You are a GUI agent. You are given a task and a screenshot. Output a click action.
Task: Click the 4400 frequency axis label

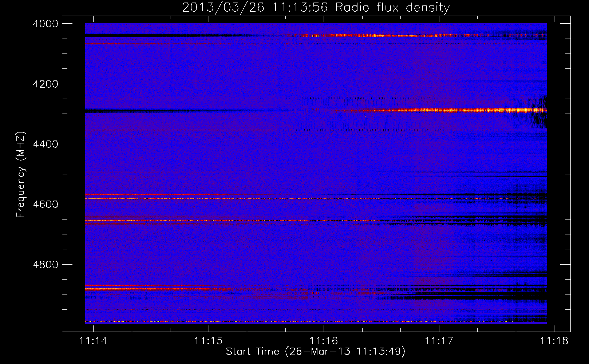[46, 144]
